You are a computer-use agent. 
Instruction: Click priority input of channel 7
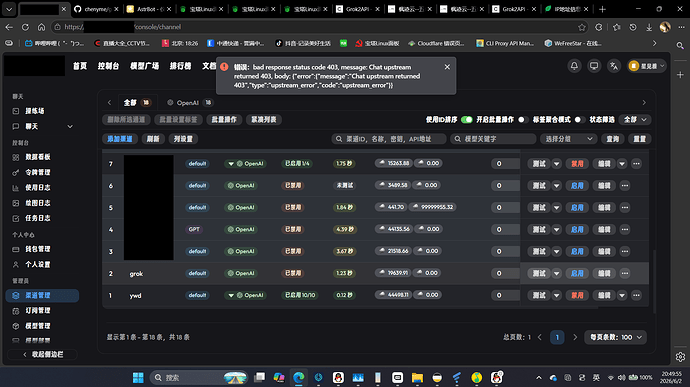(x=505, y=164)
